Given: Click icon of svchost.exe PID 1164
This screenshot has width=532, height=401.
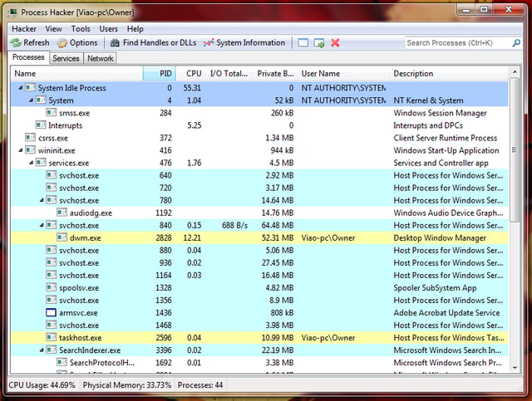Looking at the screenshot, I should (x=52, y=275).
